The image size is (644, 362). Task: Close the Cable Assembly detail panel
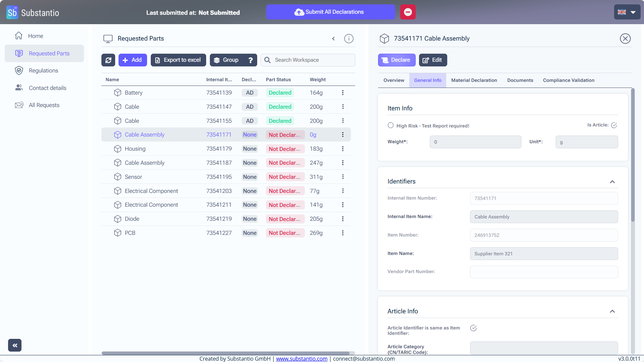625,39
